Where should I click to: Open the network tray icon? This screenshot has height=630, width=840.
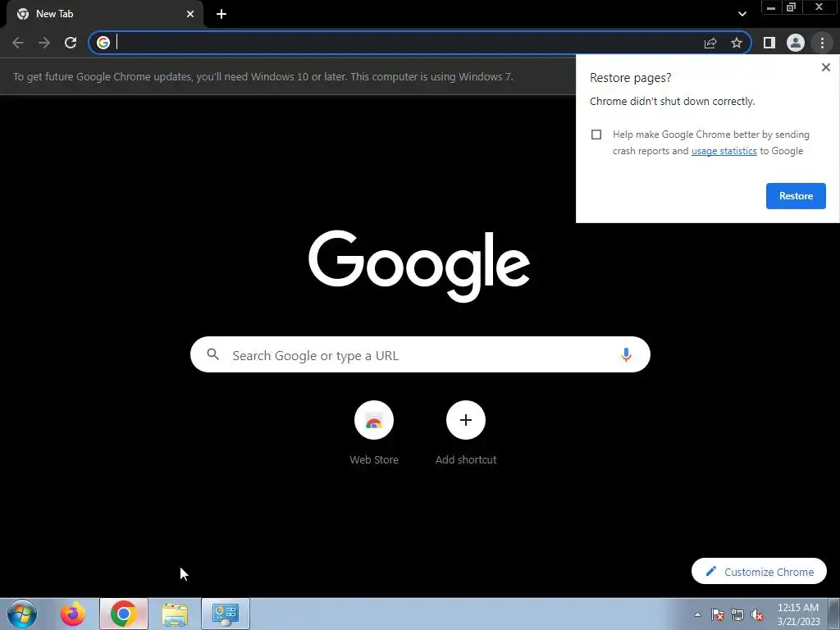click(737, 615)
